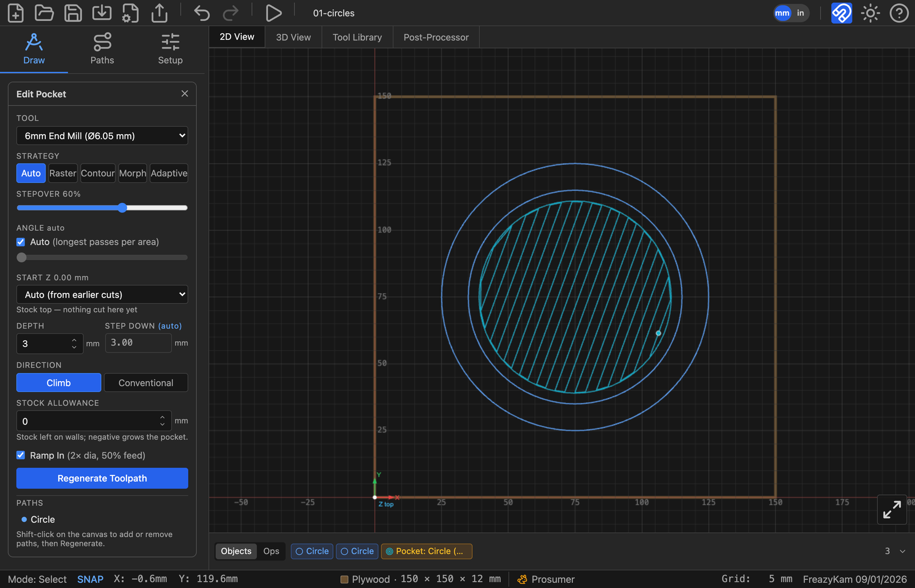Open the Tool Library tab

point(357,37)
